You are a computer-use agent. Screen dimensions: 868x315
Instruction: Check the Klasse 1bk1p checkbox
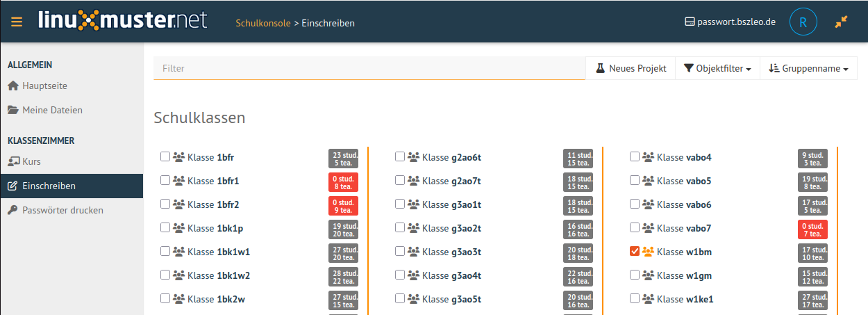click(165, 227)
